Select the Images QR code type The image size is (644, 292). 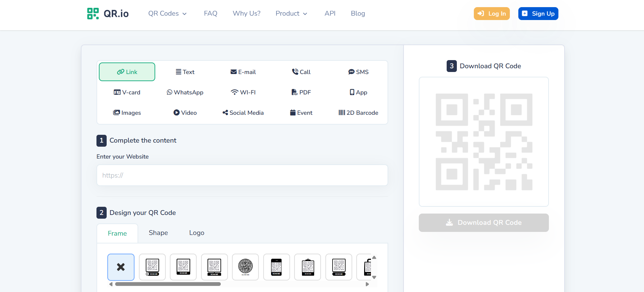click(x=127, y=113)
